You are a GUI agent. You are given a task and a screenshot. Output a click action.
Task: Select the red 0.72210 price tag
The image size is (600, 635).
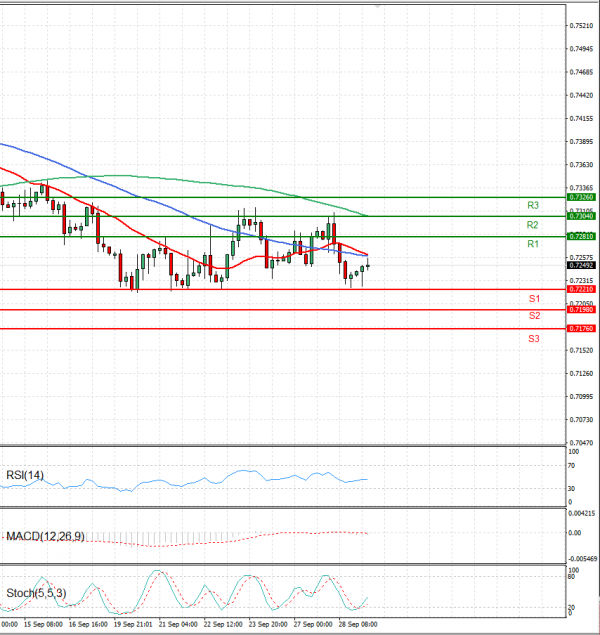pyautogui.click(x=581, y=289)
